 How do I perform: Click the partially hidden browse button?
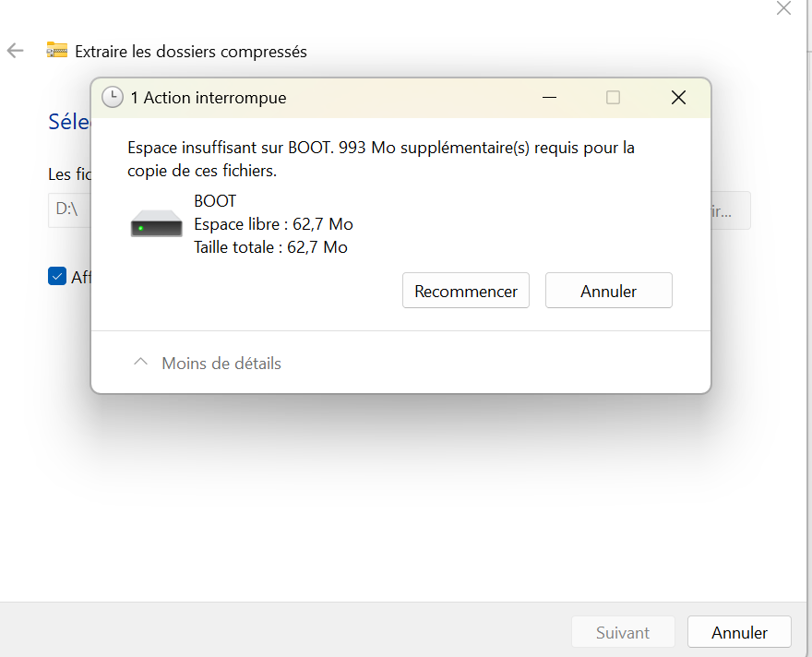730,210
